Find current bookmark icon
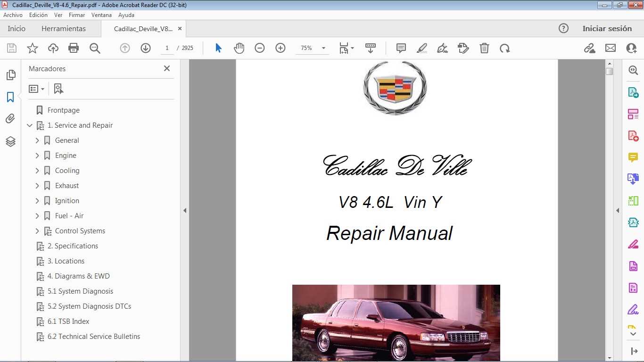 click(58, 89)
